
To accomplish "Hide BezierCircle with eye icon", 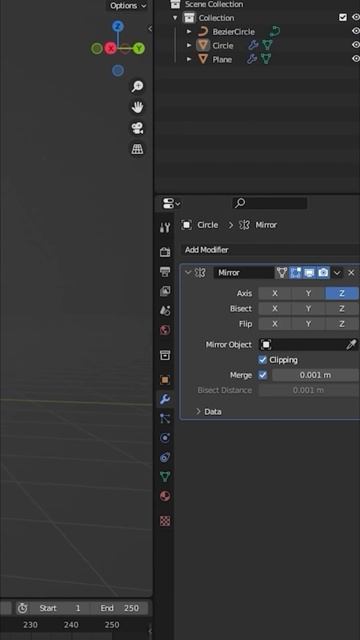I will 355,31.
